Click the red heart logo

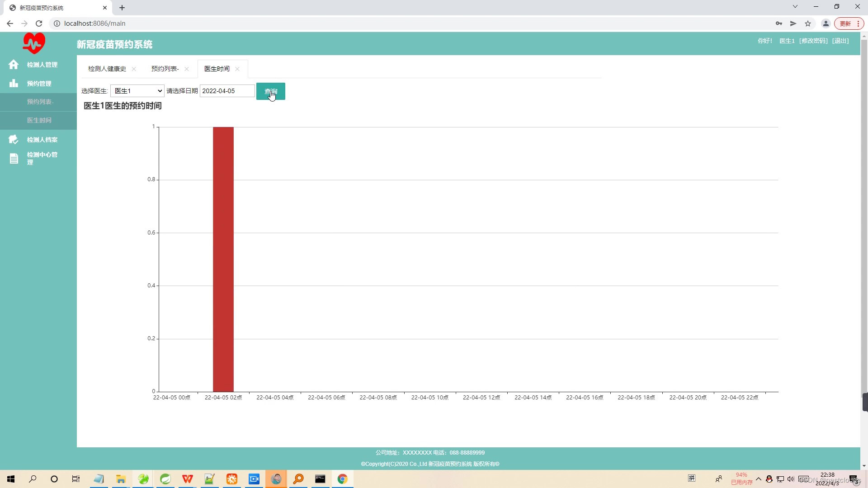[34, 43]
